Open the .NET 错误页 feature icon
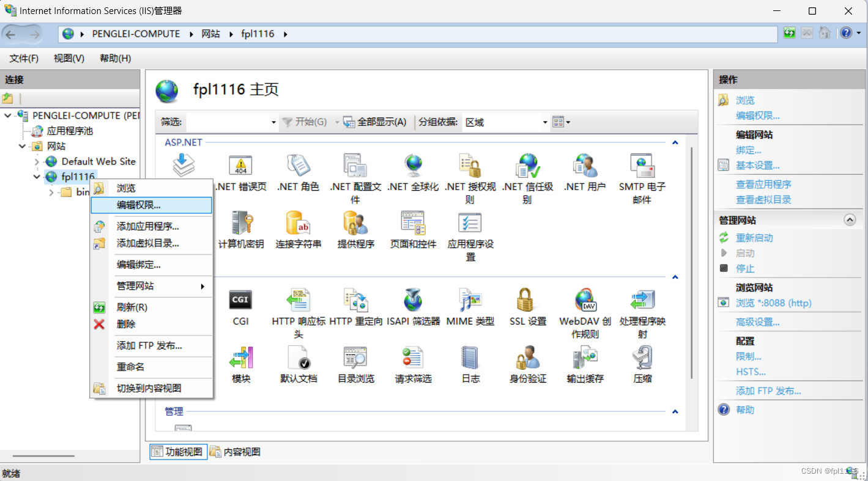Screen dimensions: 868x481 (x=240, y=165)
